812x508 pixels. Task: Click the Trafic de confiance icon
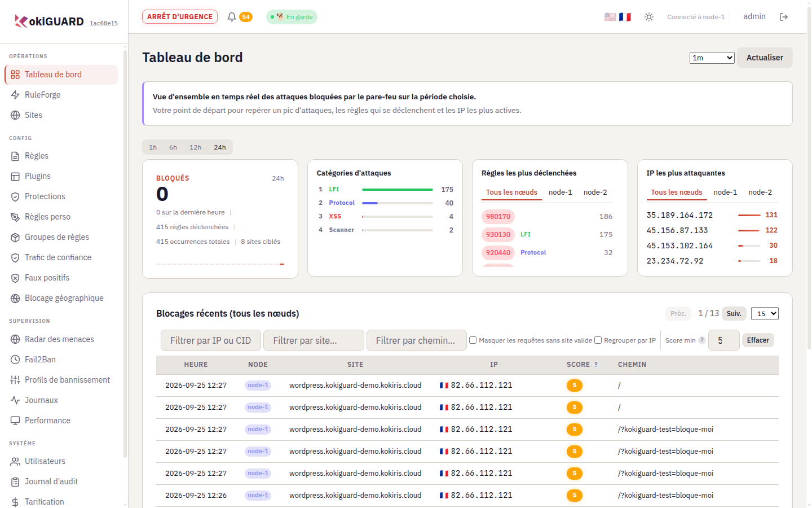15,257
